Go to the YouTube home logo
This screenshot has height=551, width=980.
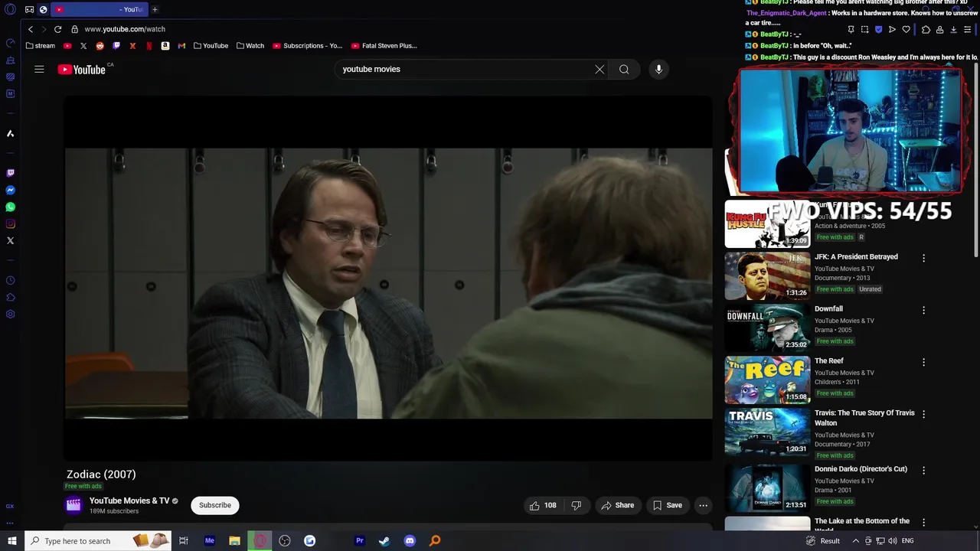pyautogui.click(x=82, y=69)
